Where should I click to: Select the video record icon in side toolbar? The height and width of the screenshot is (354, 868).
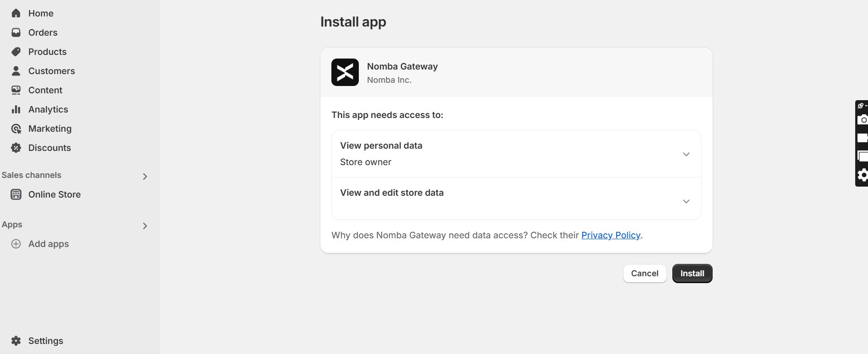(863, 138)
